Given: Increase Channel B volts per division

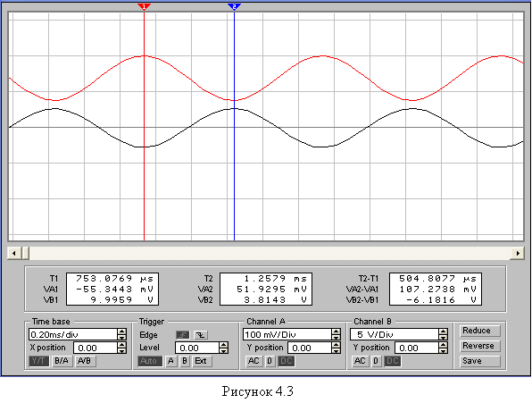Looking at the screenshot, I should pos(443,332).
